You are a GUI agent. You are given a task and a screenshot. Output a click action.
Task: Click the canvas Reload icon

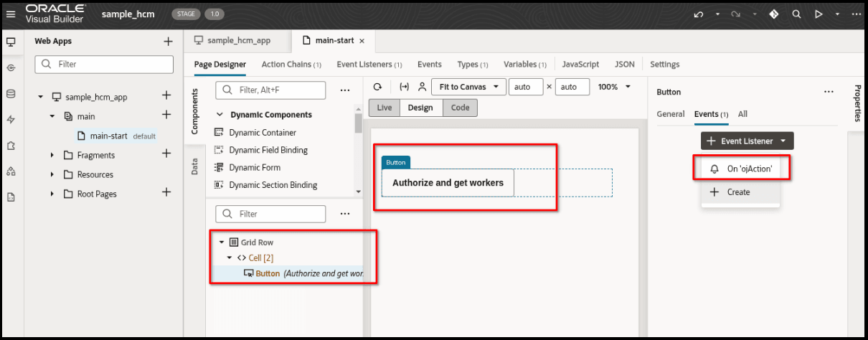click(x=378, y=87)
